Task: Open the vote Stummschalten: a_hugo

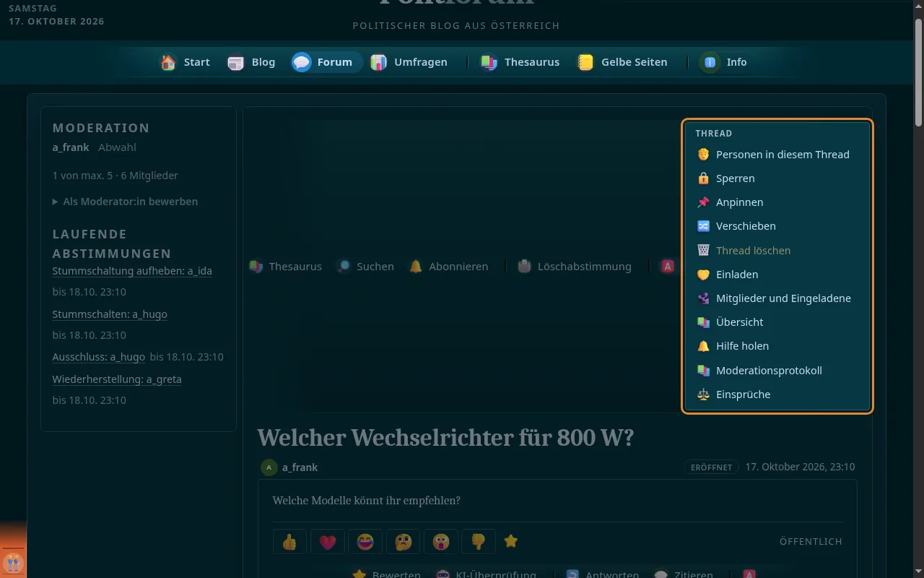Action: point(110,314)
